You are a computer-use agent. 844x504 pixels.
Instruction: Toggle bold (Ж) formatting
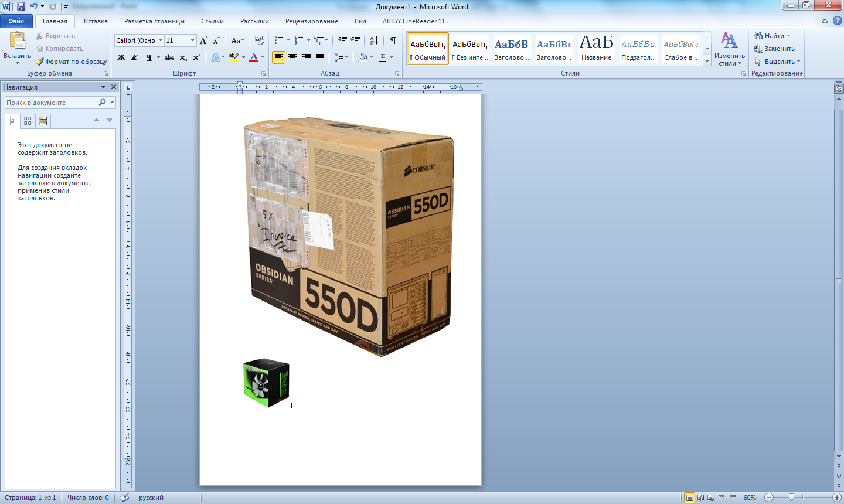click(x=121, y=57)
